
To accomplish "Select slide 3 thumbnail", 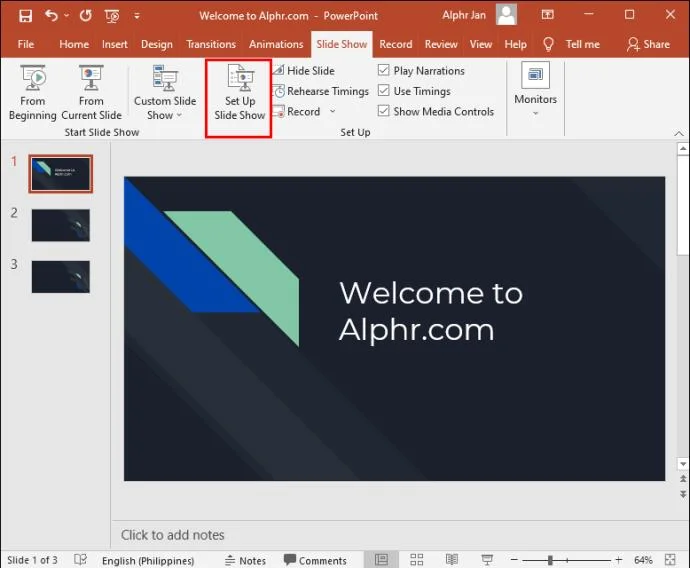I will 61,277.
